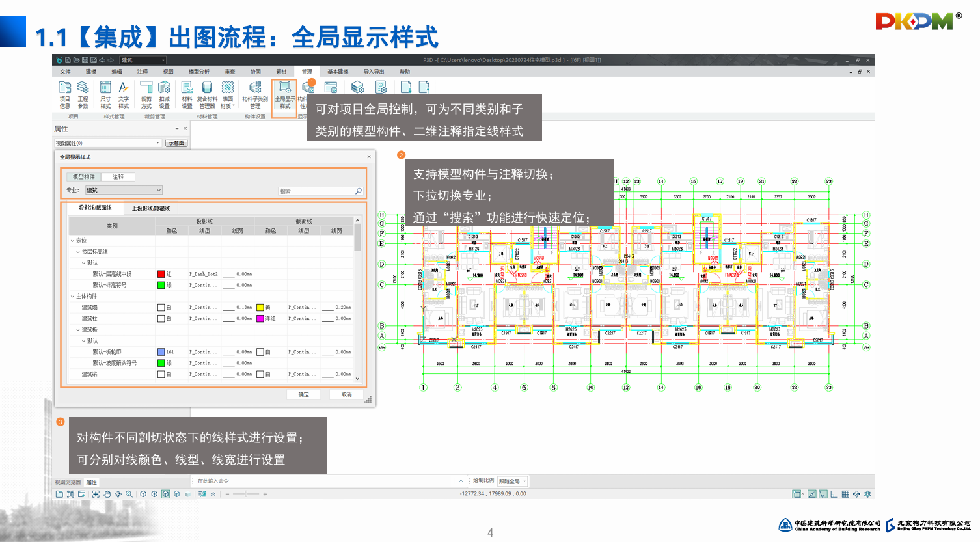This screenshot has width=980, height=542.
Task: Click the dialog's vertical scrollbar down arrow
Action: coord(357,379)
